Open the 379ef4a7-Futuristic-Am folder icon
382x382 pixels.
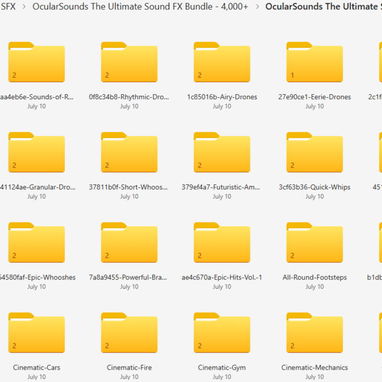(x=222, y=152)
